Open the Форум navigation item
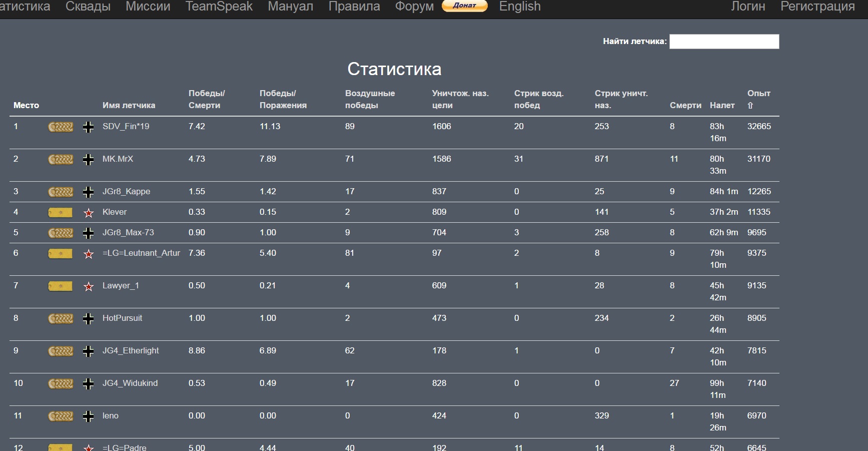Image resolution: width=868 pixels, height=451 pixels. (x=415, y=7)
